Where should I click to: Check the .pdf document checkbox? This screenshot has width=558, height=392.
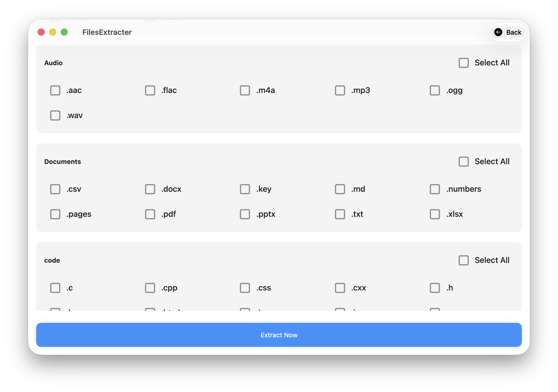pos(150,214)
